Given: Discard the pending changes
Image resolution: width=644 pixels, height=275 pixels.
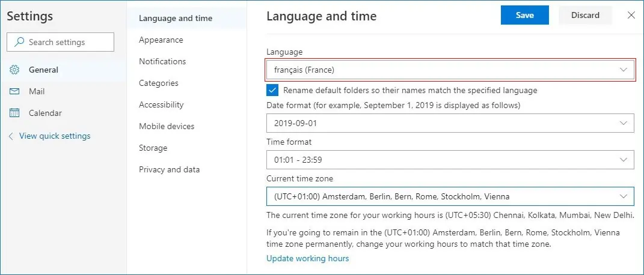Looking at the screenshot, I should click(585, 15).
